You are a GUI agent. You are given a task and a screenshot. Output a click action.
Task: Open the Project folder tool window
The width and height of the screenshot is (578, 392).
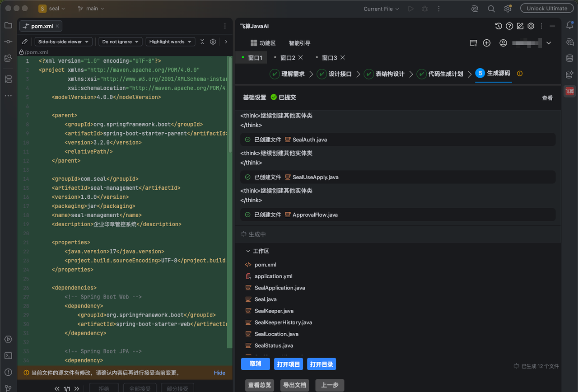pyautogui.click(x=8, y=25)
